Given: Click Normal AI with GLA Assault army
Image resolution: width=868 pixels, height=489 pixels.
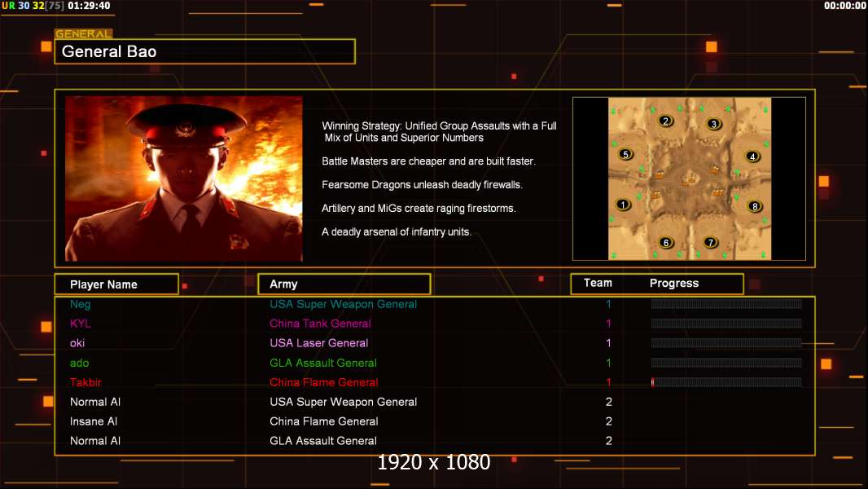Looking at the screenshot, I should (95, 441).
